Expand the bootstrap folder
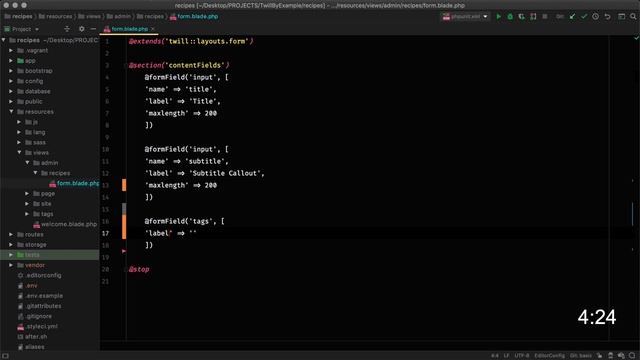Viewport: 640px width, 360px height. 11,71
